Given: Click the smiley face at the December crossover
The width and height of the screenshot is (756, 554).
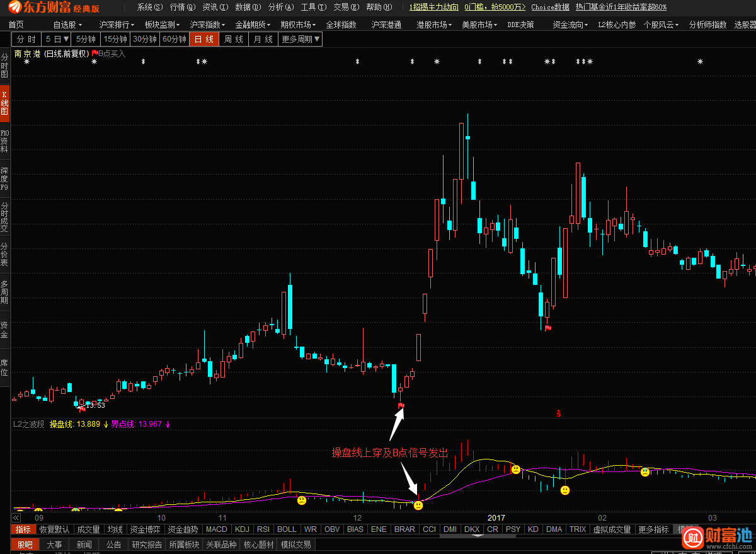Looking at the screenshot, I should click(x=418, y=505).
